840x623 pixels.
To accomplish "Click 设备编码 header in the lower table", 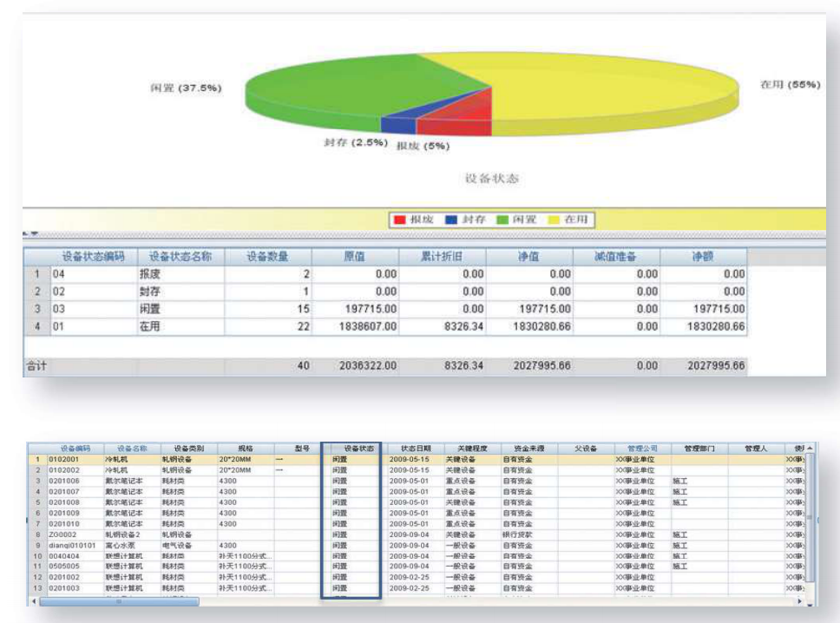I will point(75,449).
